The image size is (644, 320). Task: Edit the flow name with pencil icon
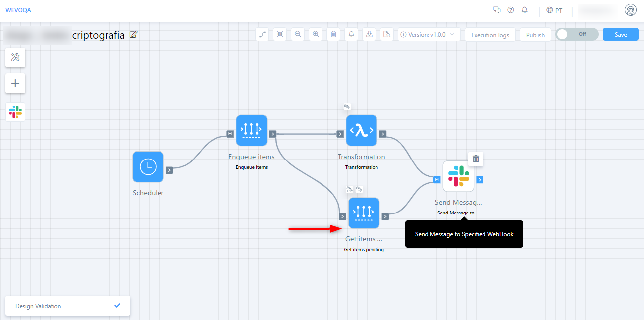coord(133,35)
